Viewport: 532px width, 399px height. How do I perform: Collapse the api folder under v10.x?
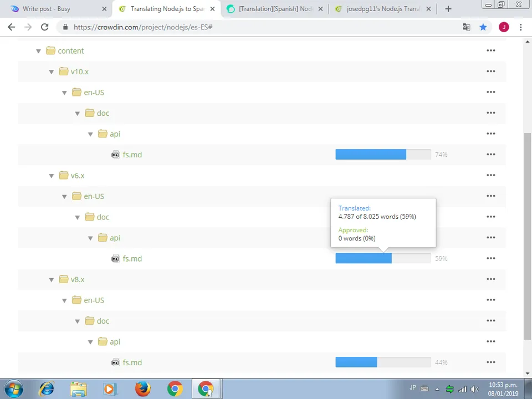coord(90,134)
